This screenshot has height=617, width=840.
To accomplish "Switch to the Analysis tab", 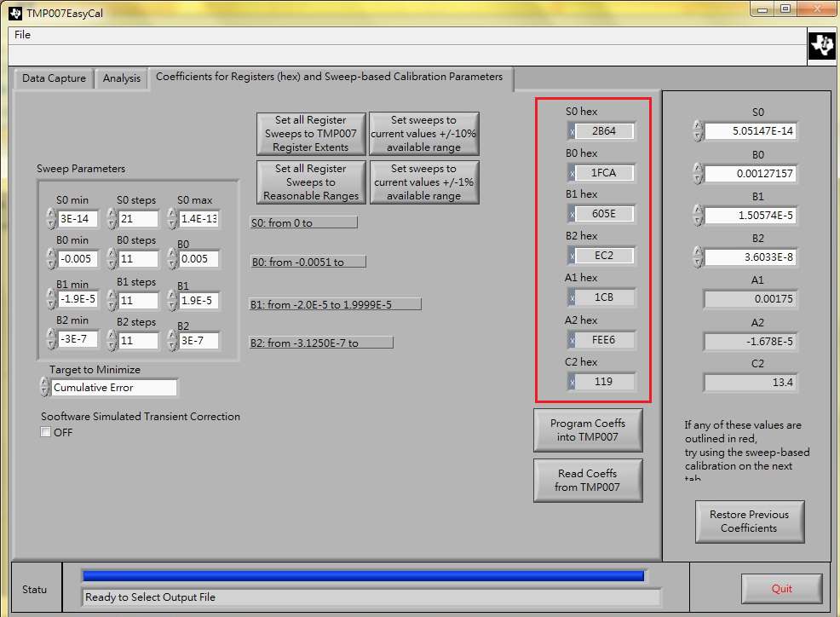I will (x=122, y=78).
